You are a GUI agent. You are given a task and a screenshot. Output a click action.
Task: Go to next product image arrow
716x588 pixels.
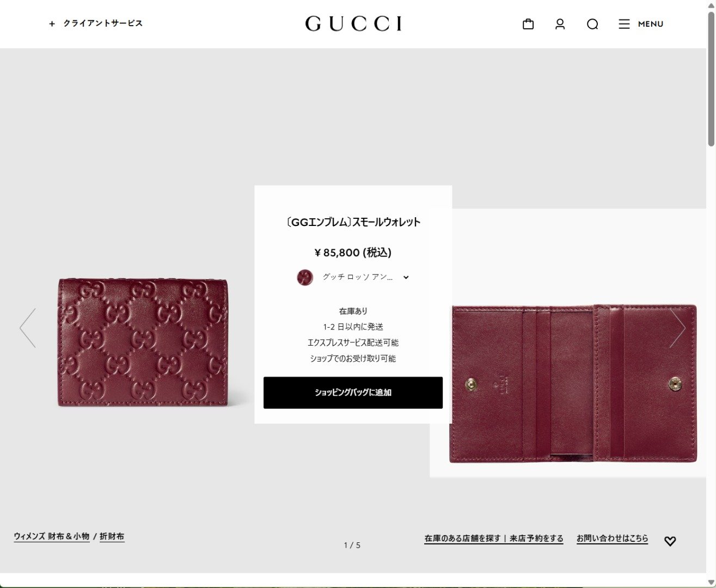click(x=678, y=328)
